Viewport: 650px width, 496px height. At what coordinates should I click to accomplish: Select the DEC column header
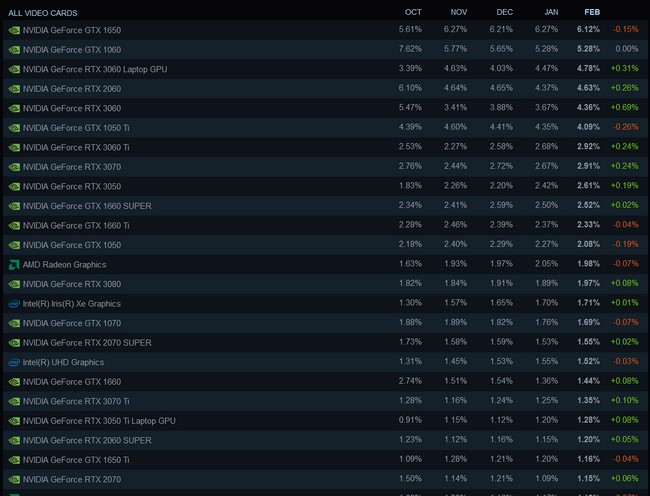504,12
